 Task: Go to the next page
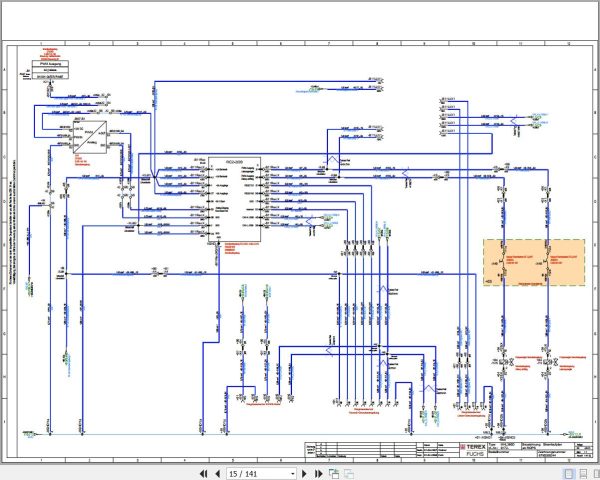tap(305, 474)
